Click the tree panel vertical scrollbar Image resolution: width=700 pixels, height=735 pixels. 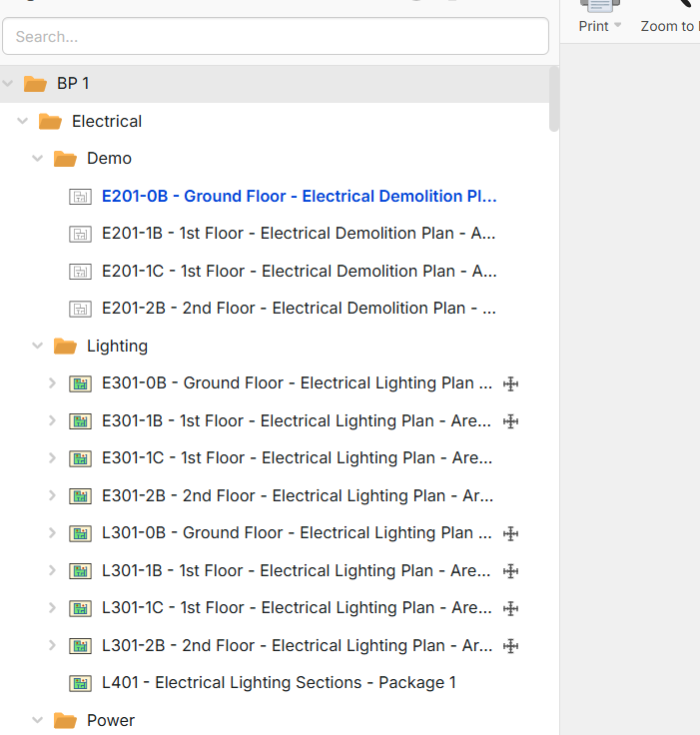click(x=554, y=100)
